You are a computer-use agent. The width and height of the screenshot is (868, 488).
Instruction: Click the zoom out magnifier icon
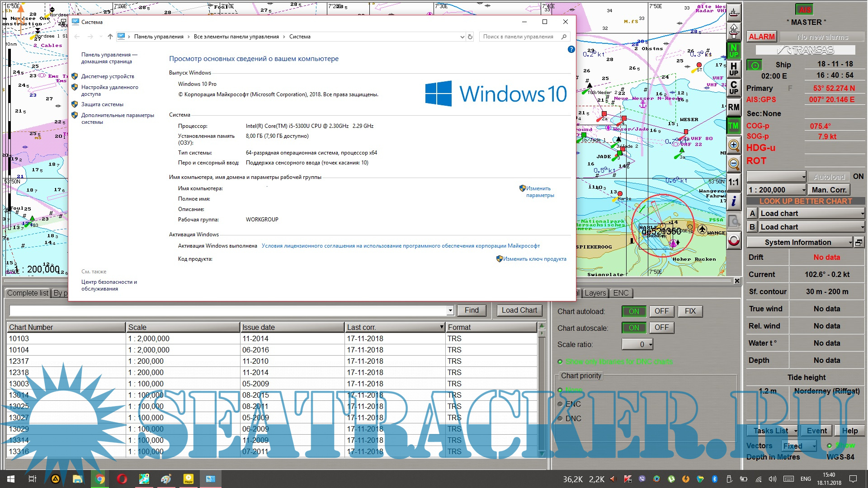click(734, 164)
